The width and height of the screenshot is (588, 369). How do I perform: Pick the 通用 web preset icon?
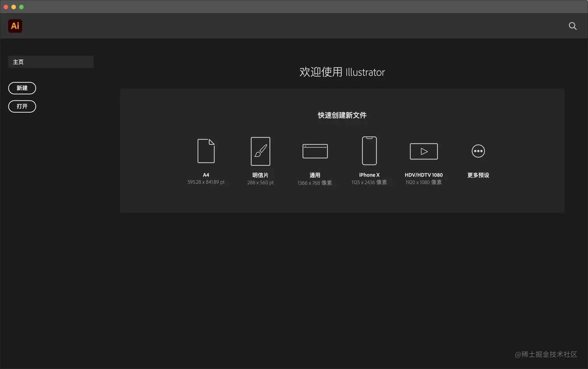click(x=315, y=151)
